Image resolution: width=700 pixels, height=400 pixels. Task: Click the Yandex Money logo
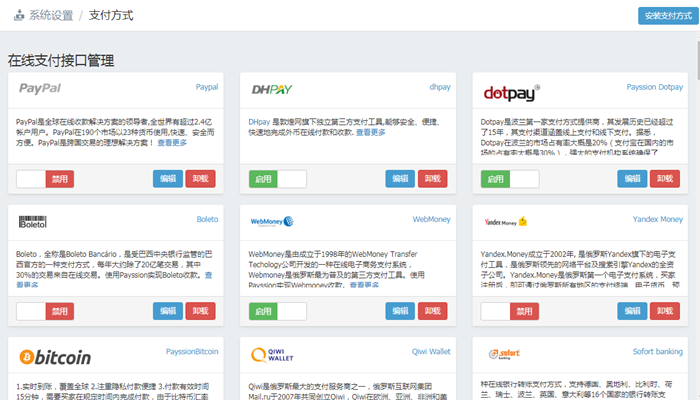506,221
